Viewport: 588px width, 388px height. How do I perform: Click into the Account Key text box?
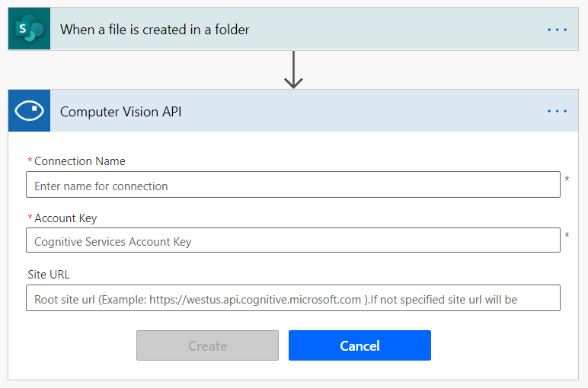pos(292,241)
